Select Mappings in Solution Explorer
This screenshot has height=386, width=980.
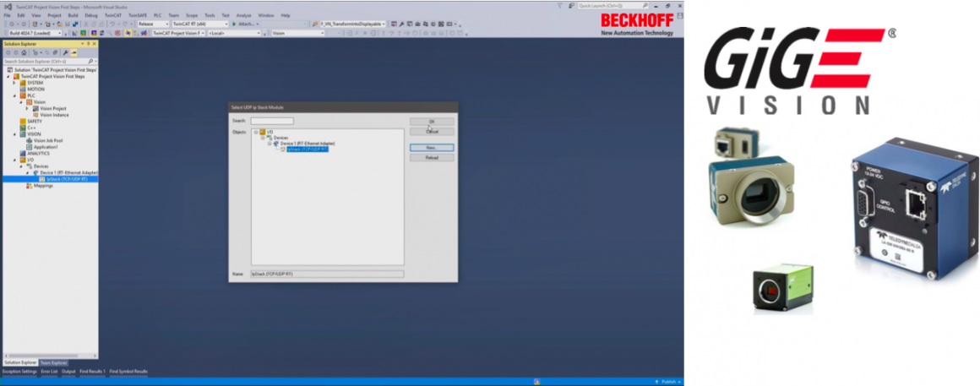[43, 186]
